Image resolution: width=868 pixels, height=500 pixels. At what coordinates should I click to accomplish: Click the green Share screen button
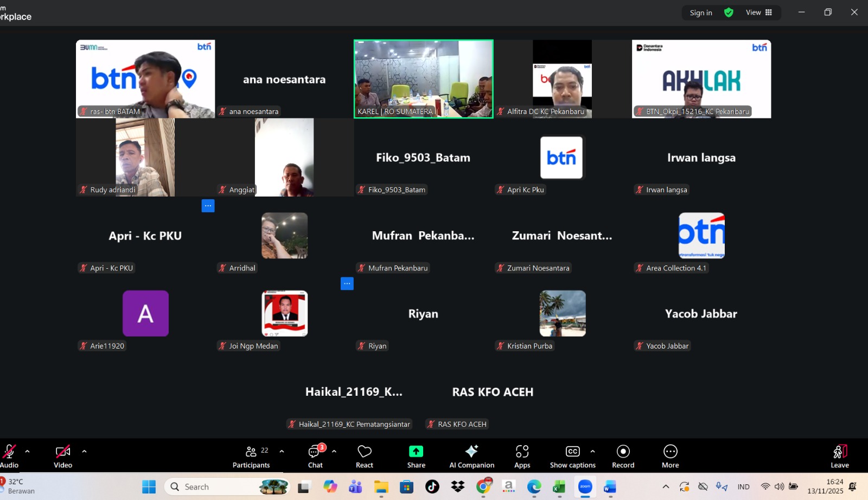click(x=416, y=457)
